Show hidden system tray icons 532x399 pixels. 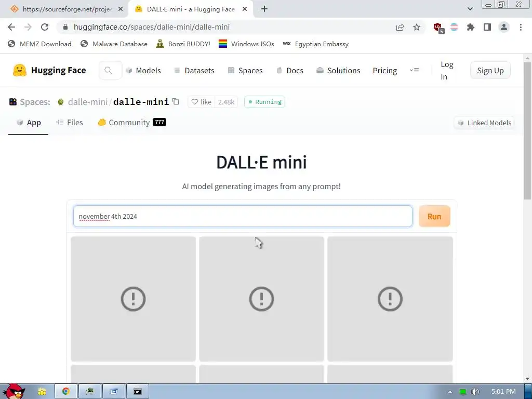(x=450, y=392)
